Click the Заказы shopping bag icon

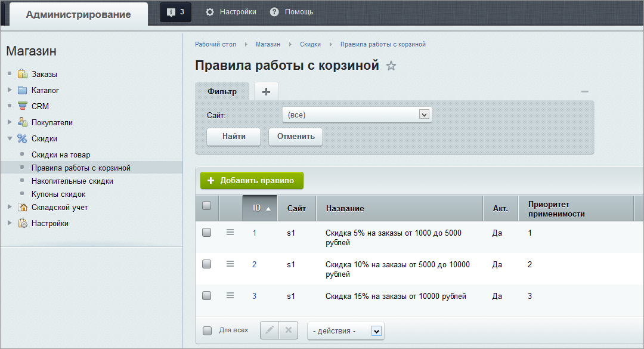click(x=23, y=74)
